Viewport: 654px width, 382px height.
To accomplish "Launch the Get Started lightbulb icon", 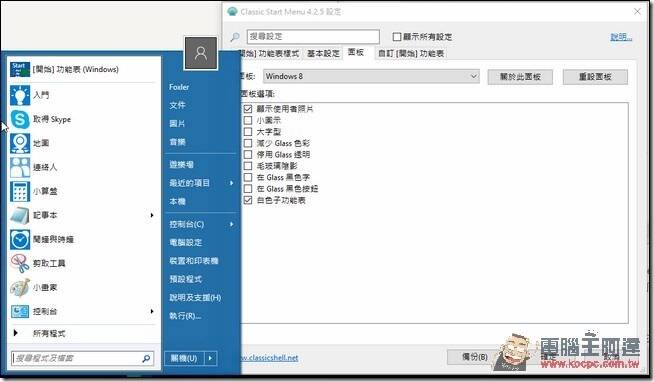I will click(x=20, y=95).
